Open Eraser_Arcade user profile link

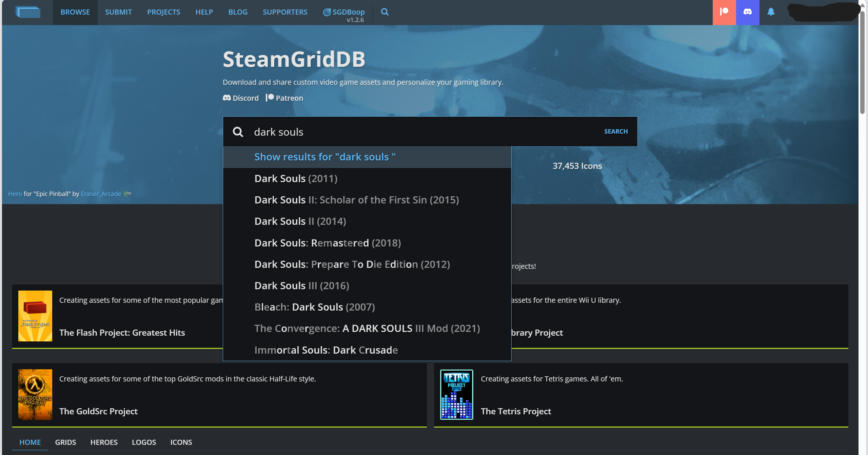coord(101,194)
